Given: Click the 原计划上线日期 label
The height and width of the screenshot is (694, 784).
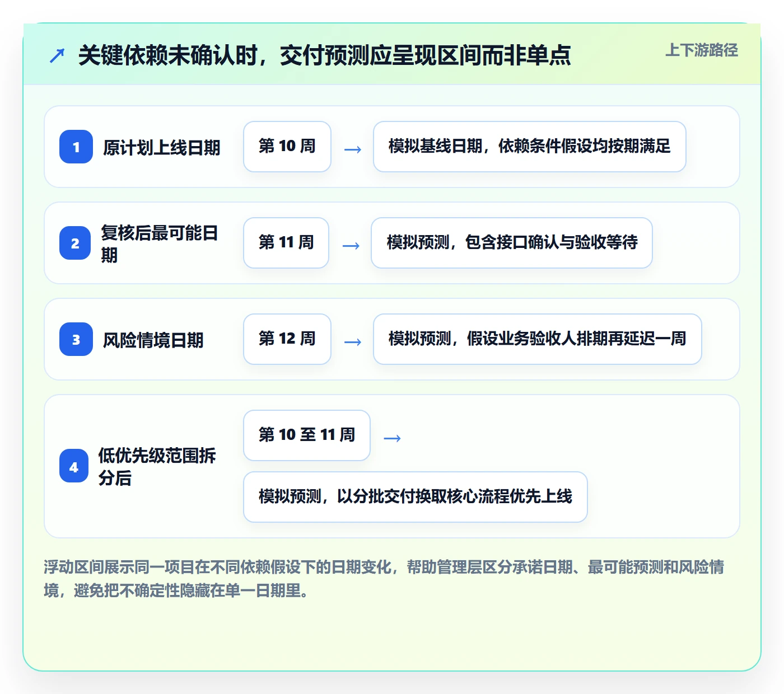Looking at the screenshot, I should (x=162, y=148).
